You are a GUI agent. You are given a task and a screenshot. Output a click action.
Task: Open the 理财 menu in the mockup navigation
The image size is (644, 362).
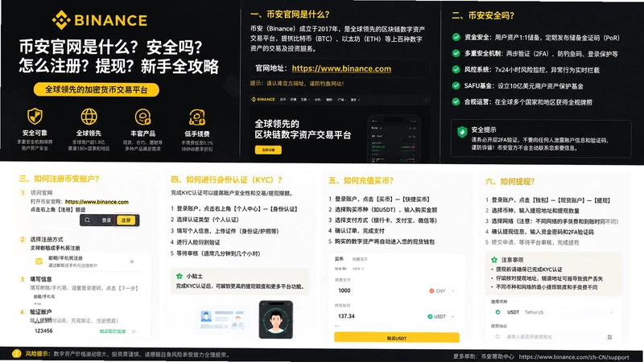point(330,99)
